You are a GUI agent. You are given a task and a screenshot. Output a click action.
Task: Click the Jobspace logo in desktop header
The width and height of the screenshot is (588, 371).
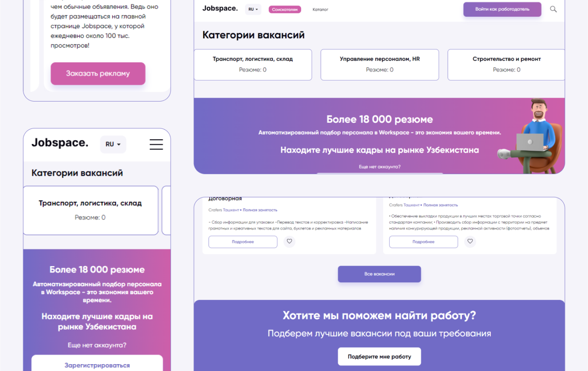pos(220,9)
